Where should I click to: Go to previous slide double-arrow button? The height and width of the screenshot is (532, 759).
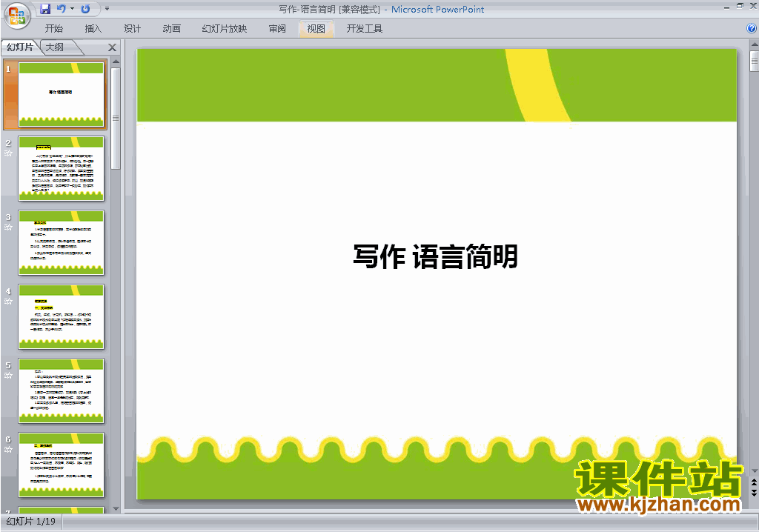coord(754,482)
